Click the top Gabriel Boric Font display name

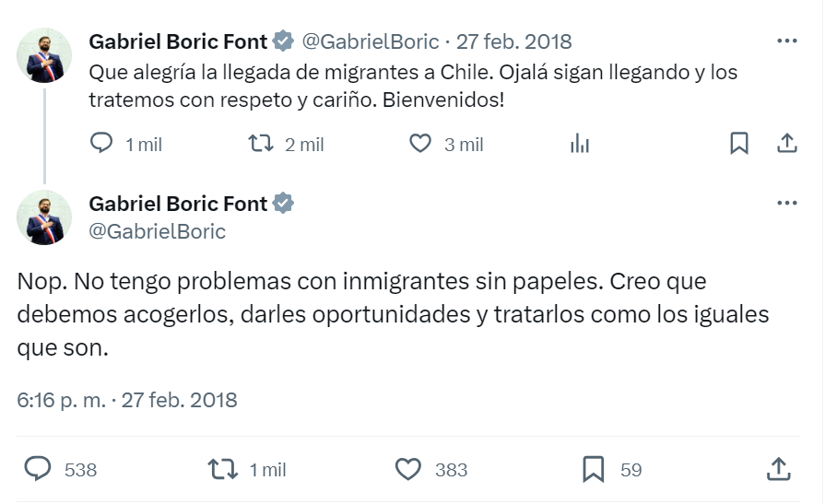coord(178,41)
